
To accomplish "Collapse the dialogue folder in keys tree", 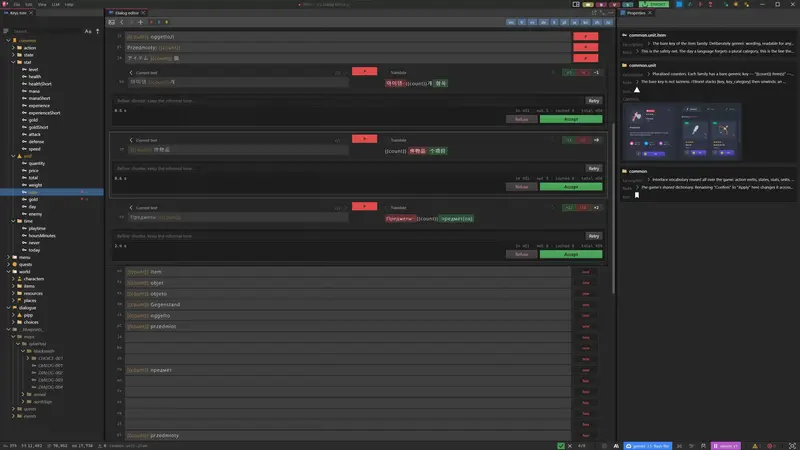I will (9, 308).
